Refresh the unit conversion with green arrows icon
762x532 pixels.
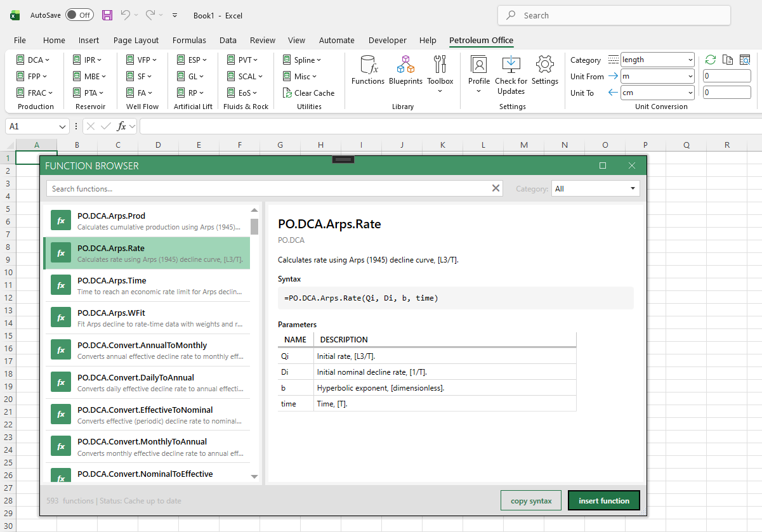point(711,59)
